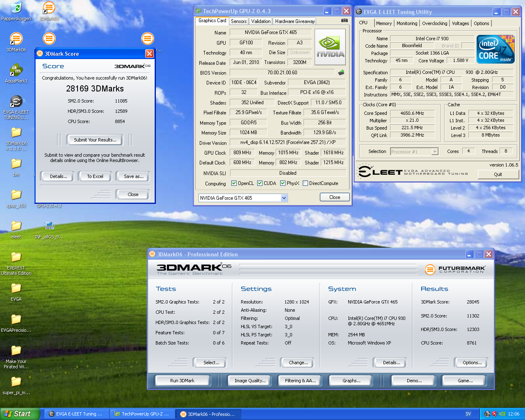Screen dimensions: 525x420
Task: Click the BIOS save chip icon in GPU-Z
Action: coord(341,72)
